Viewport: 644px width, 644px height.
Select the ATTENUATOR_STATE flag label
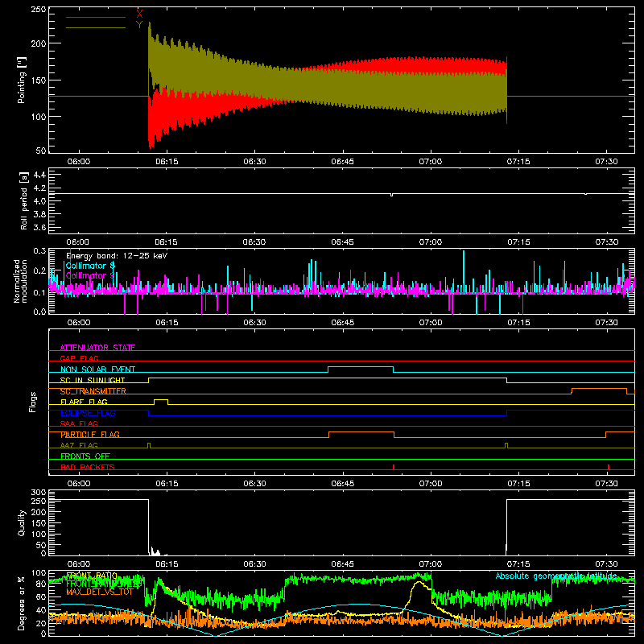(x=97, y=348)
